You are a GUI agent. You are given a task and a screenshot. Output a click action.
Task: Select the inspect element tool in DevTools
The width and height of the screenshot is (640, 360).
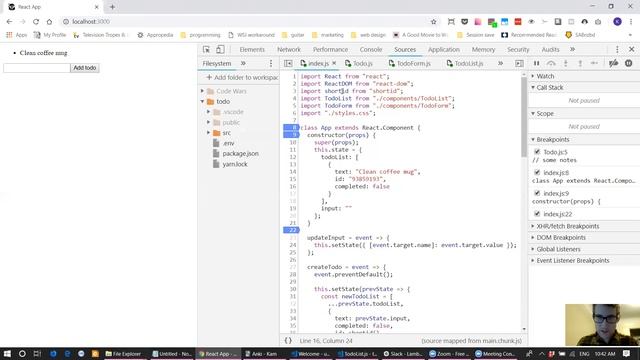click(206, 49)
